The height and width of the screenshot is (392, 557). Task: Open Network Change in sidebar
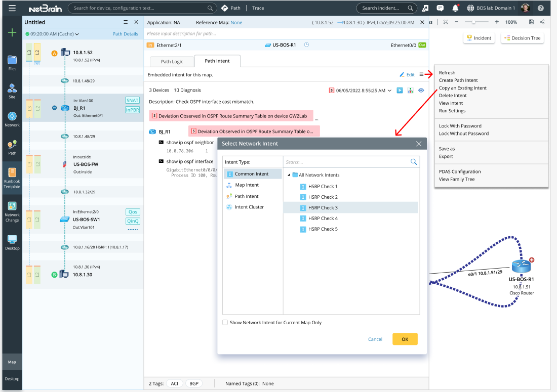[x=12, y=212]
